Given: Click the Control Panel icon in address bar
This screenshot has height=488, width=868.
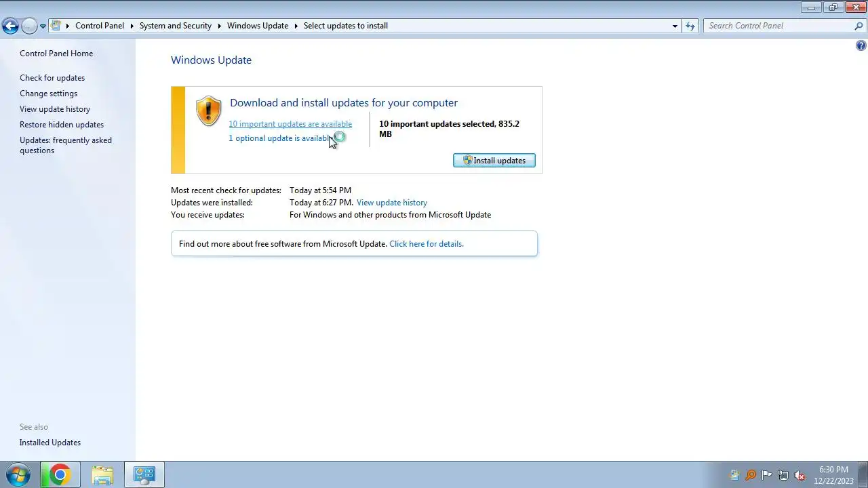Looking at the screenshot, I should [x=56, y=26].
